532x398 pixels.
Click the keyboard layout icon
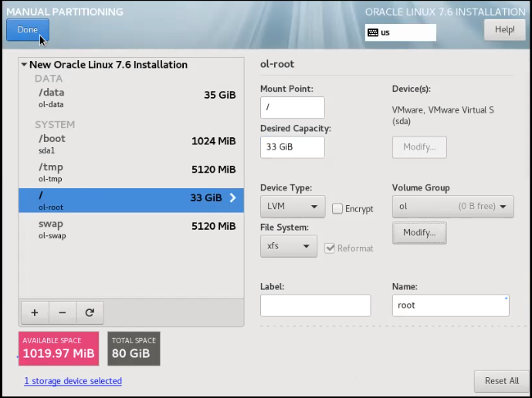click(x=373, y=32)
